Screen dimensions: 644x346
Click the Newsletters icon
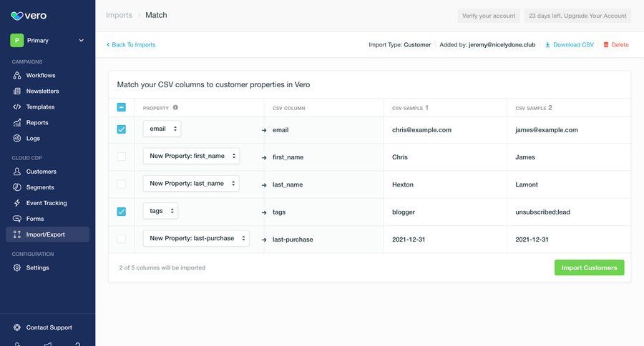pos(17,91)
